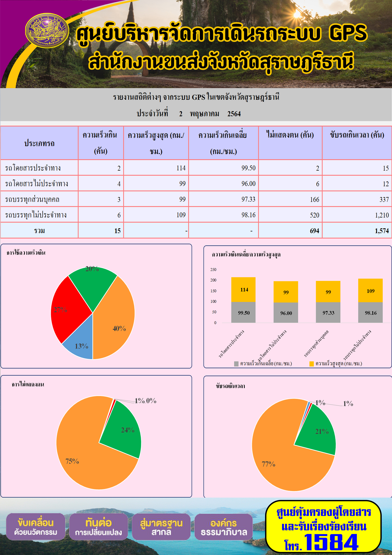392x555 pixels.
Task: Click the gray ความเร็วเกินเฉลี่ย legend swatch
Action: 236,364
